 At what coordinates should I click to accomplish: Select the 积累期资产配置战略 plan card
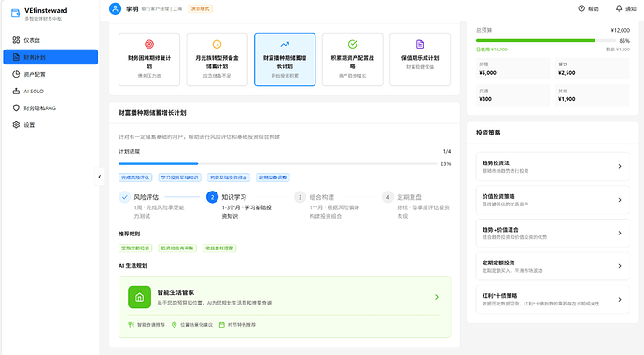(x=353, y=59)
